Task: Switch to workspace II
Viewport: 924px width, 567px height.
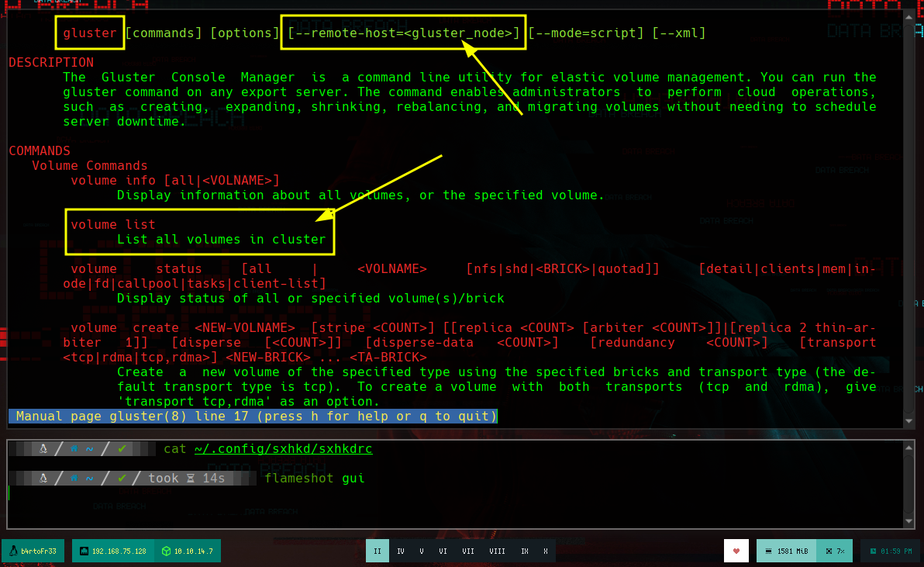Action: [x=378, y=551]
